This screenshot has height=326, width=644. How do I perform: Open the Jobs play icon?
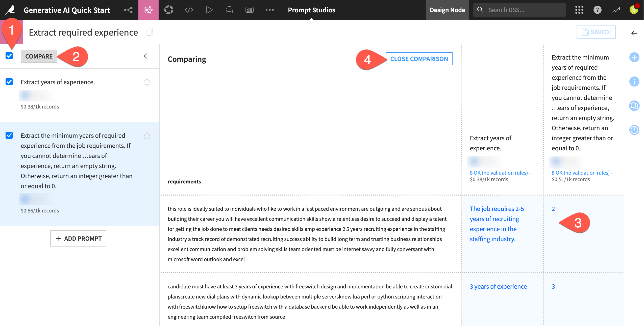(x=209, y=10)
